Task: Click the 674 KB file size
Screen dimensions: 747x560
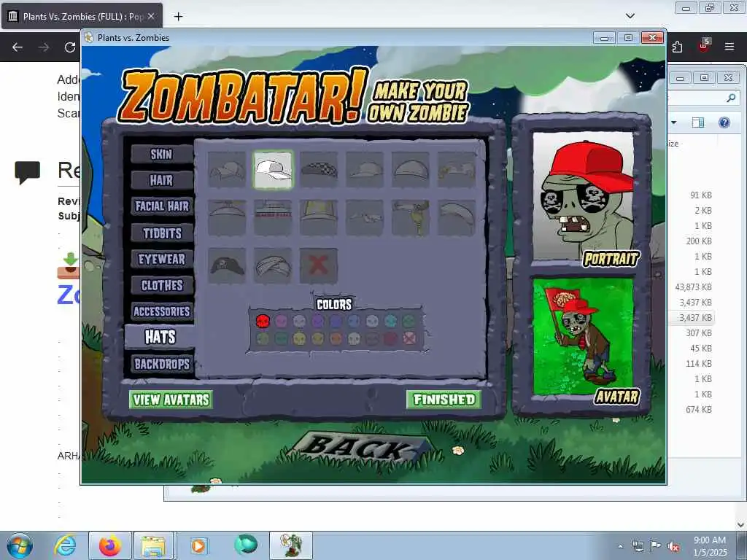Action: tap(698, 410)
